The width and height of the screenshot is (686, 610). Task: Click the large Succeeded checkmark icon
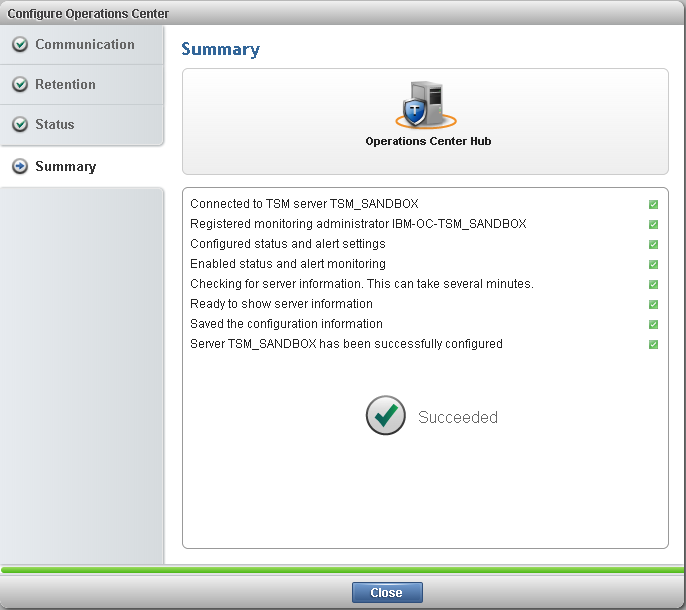[385, 416]
